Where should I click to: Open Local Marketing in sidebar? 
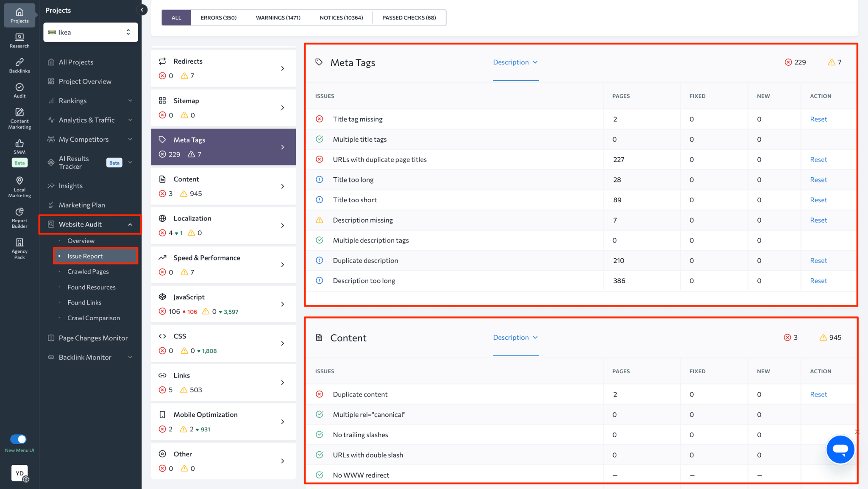(x=19, y=187)
